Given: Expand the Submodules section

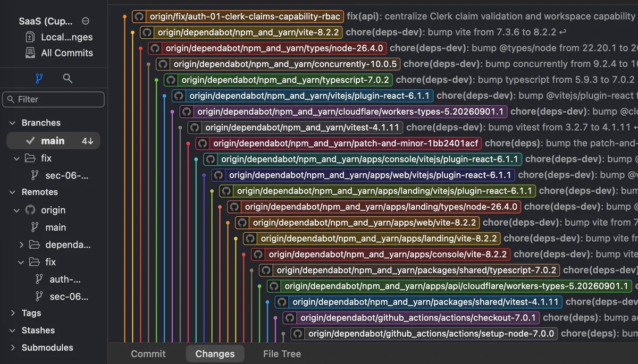Looking at the screenshot, I should tap(13, 348).
